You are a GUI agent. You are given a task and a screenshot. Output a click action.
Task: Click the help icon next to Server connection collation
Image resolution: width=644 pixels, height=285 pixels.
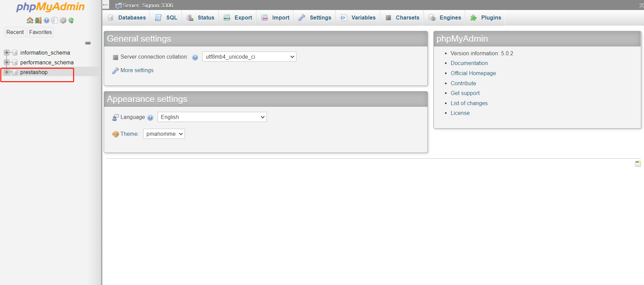point(195,57)
